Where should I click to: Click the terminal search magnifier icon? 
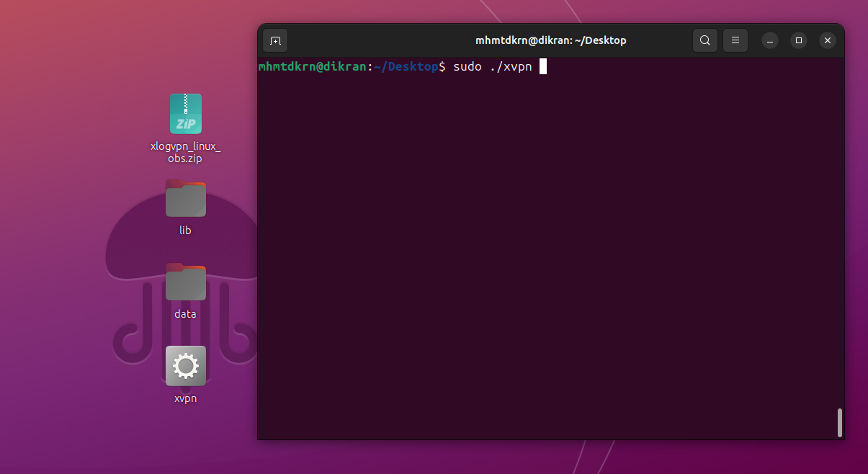point(705,40)
